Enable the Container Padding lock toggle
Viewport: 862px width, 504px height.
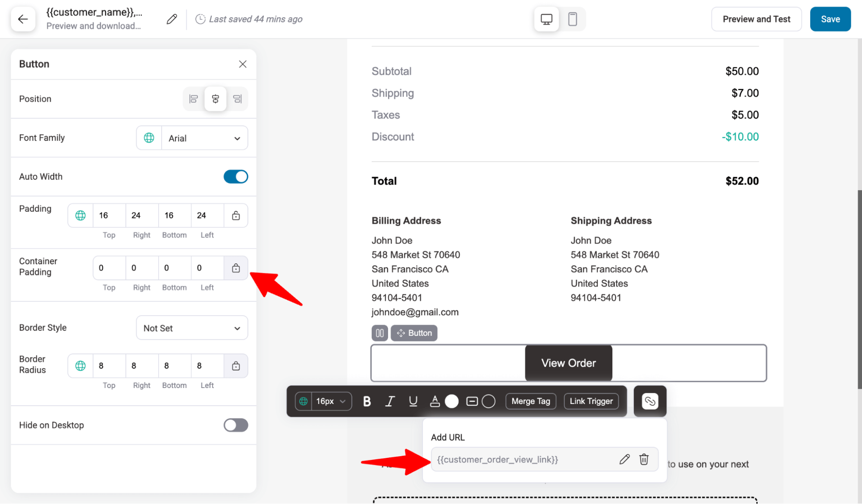pyautogui.click(x=236, y=268)
